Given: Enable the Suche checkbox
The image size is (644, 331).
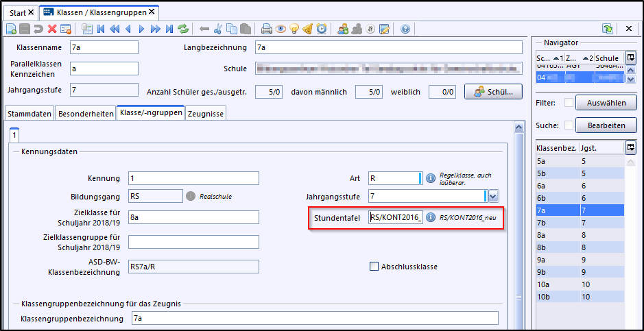Looking at the screenshot, I should pos(568,125).
